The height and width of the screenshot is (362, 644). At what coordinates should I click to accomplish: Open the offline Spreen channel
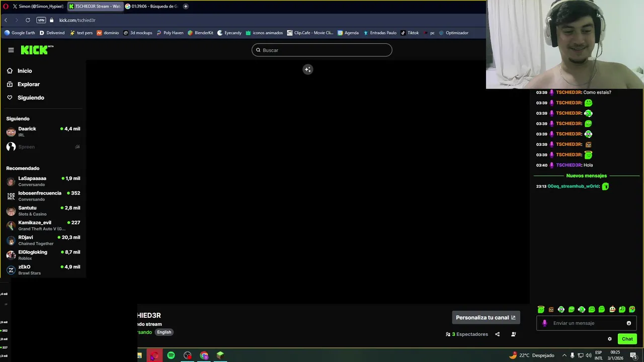(x=43, y=147)
